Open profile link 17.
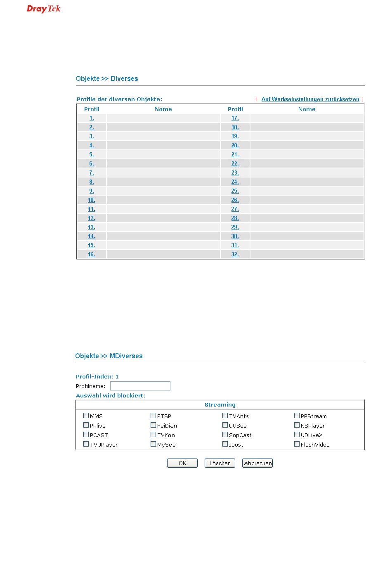392x577 pixels. (235, 118)
